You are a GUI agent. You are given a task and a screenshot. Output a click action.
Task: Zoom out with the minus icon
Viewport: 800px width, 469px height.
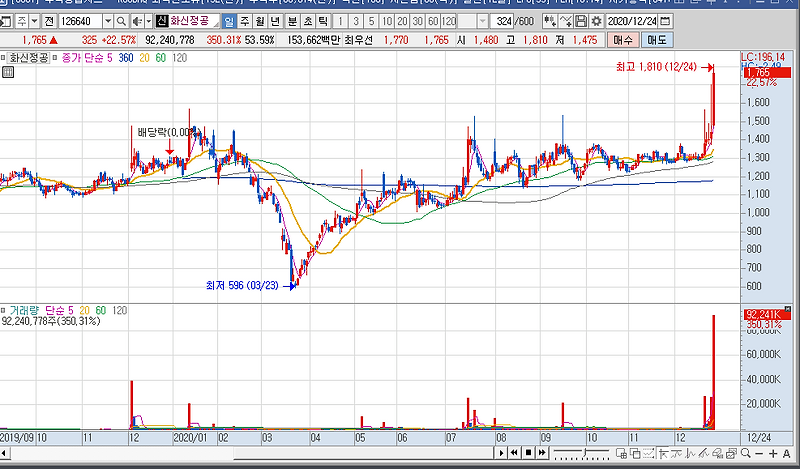(759, 453)
